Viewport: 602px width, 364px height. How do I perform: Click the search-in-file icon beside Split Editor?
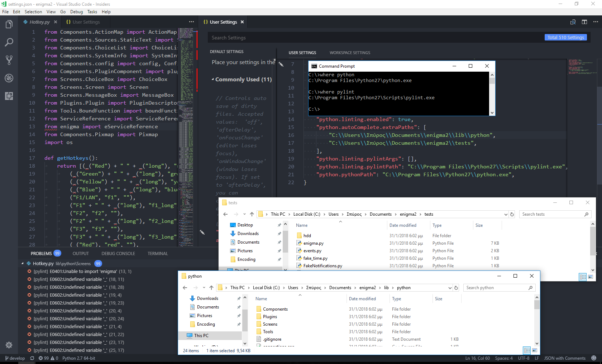(573, 22)
